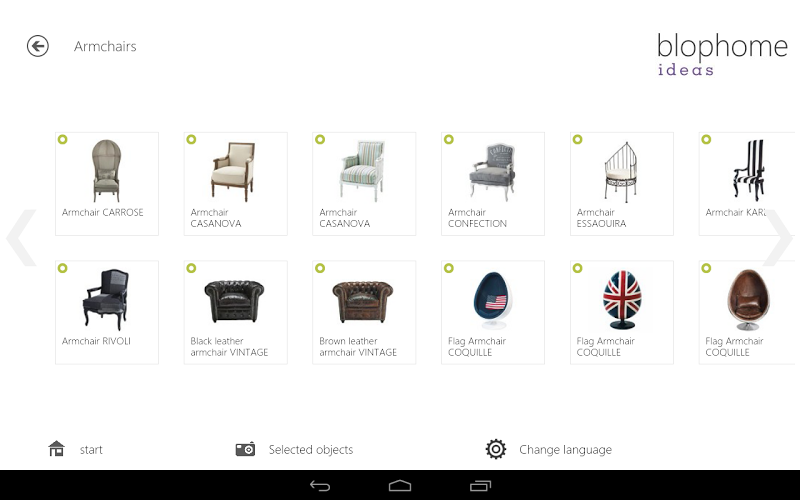This screenshot has width=800, height=500.
Task: Click the Change language text
Action: (x=565, y=449)
